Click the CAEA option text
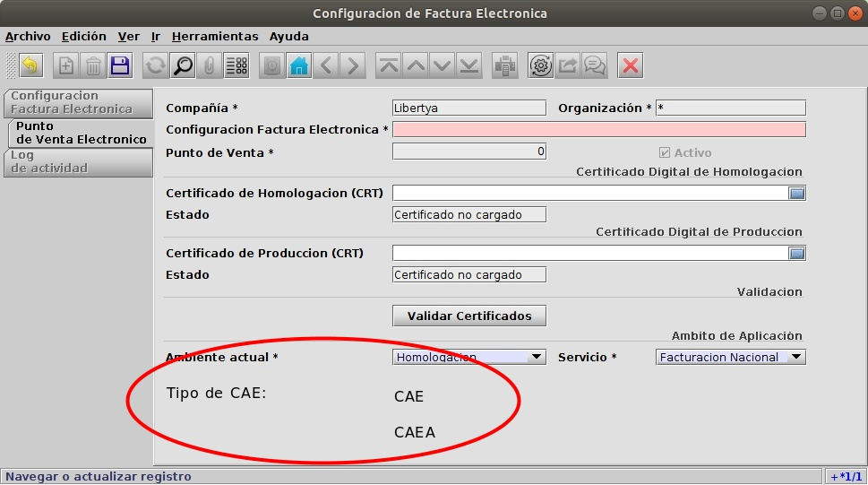The image size is (868, 485). (x=415, y=432)
